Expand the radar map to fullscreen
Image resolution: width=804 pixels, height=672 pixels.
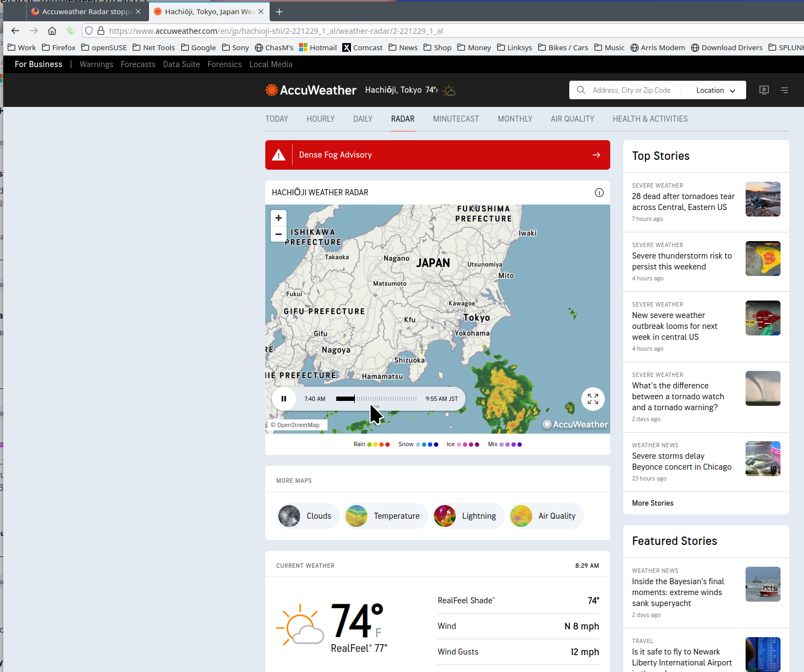[x=593, y=399]
